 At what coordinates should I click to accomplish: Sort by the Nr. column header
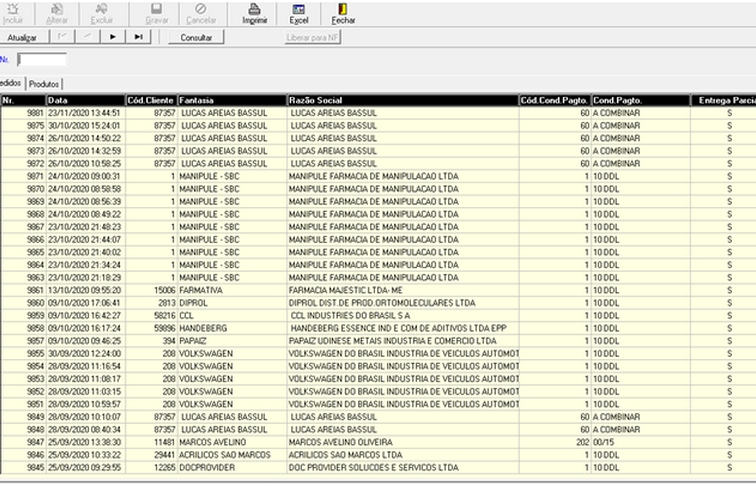pos(23,100)
